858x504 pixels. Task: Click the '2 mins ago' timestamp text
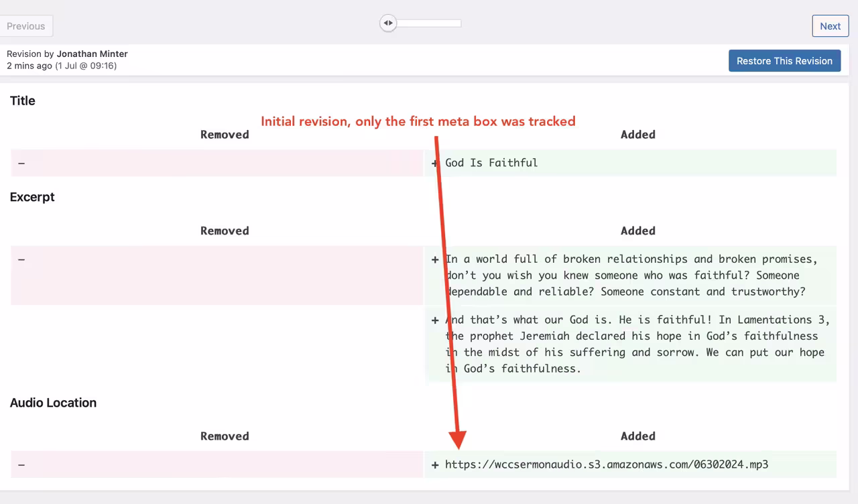[x=29, y=66]
